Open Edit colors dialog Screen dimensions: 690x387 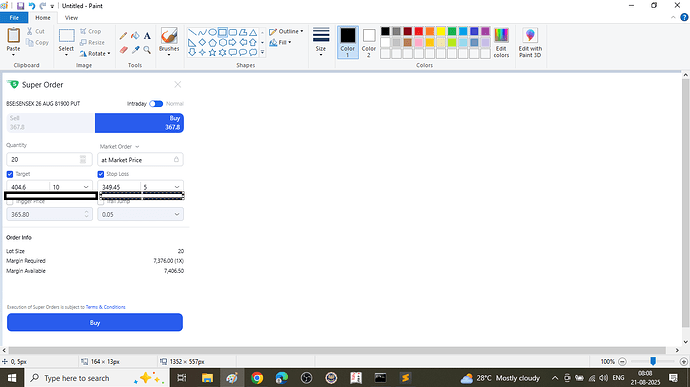[501, 42]
